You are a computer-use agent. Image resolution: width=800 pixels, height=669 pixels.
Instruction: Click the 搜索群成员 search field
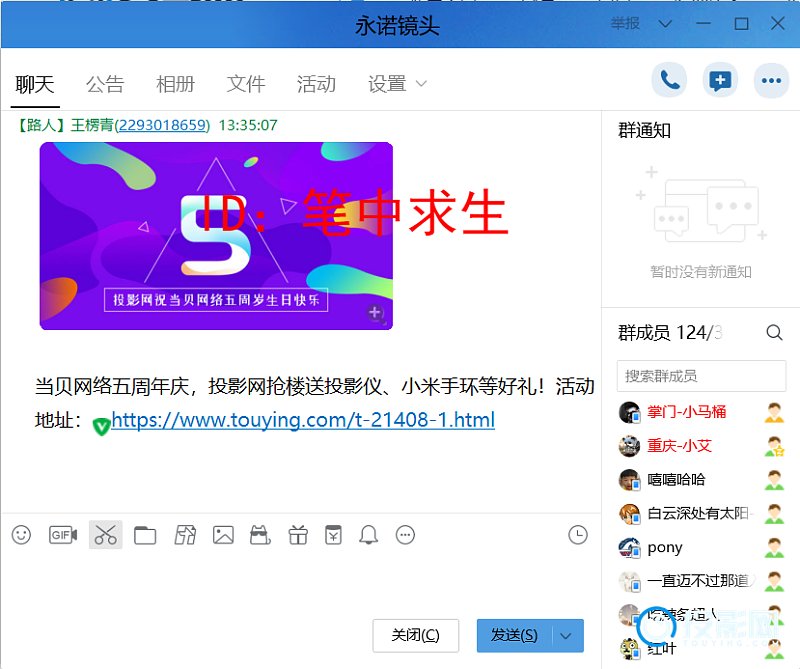point(701,376)
